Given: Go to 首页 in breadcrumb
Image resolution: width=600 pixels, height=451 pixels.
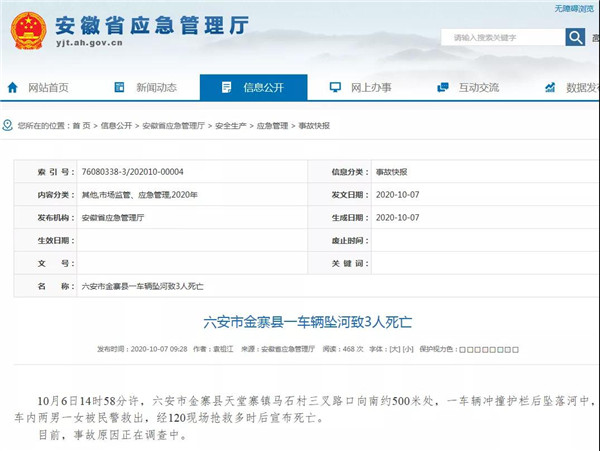Looking at the screenshot, I should point(81,126).
